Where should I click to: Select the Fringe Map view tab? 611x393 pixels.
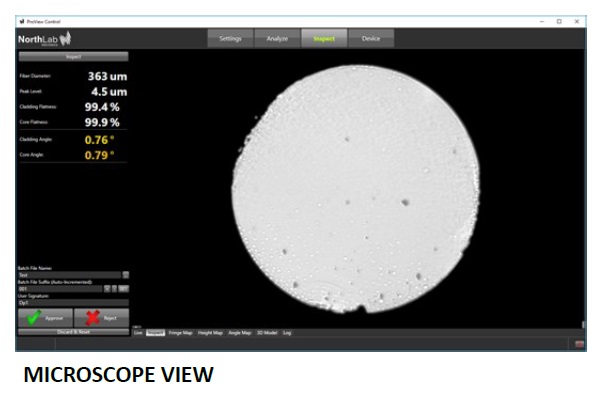point(180,333)
